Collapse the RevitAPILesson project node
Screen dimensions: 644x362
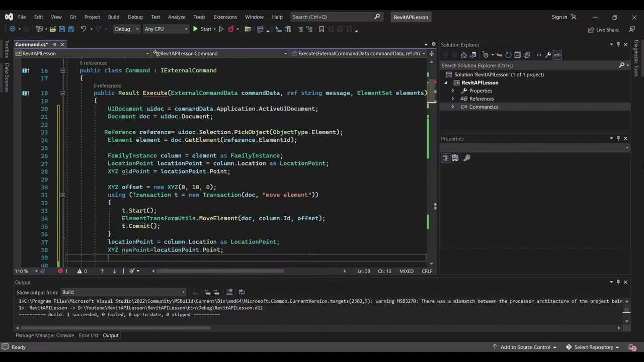[446, 83]
